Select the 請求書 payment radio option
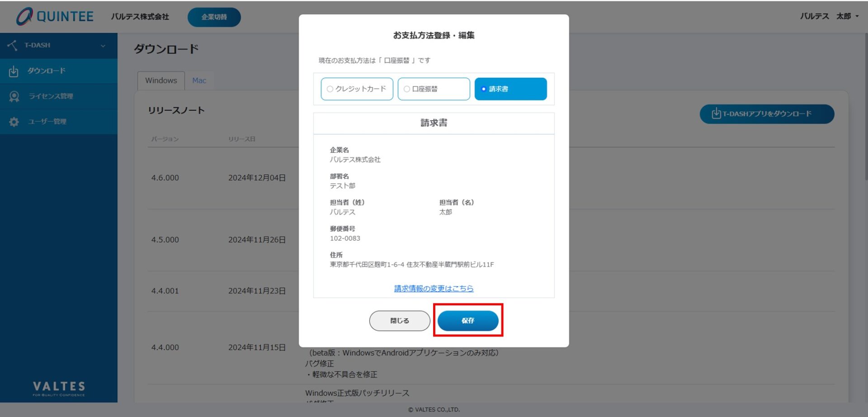The width and height of the screenshot is (868, 417). click(x=483, y=89)
